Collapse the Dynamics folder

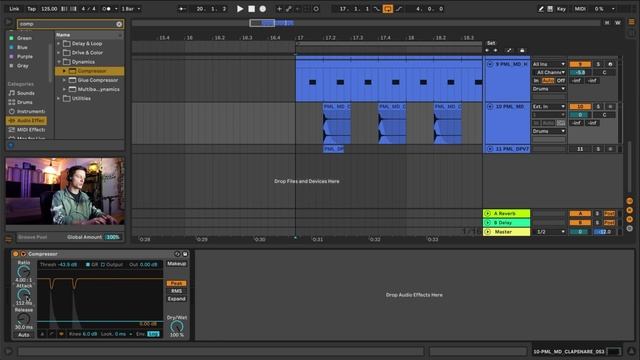59,62
